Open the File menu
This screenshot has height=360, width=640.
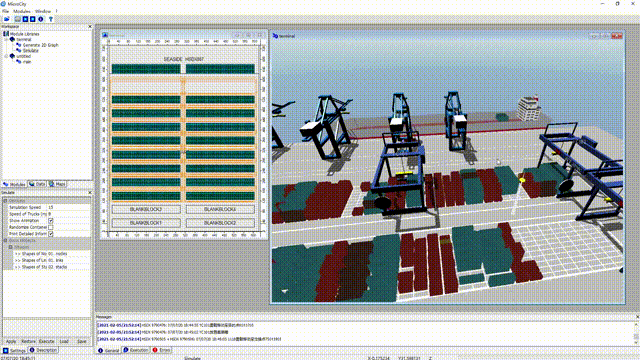[5, 11]
